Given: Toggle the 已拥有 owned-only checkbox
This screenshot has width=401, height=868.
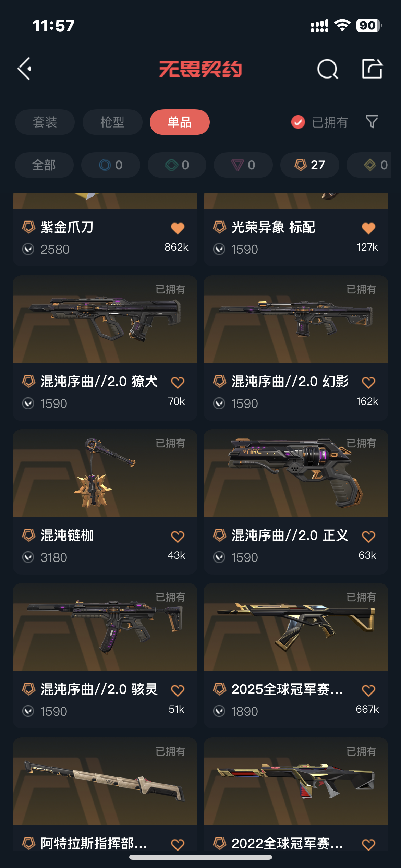Looking at the screenshot, I should click(298, 122).
